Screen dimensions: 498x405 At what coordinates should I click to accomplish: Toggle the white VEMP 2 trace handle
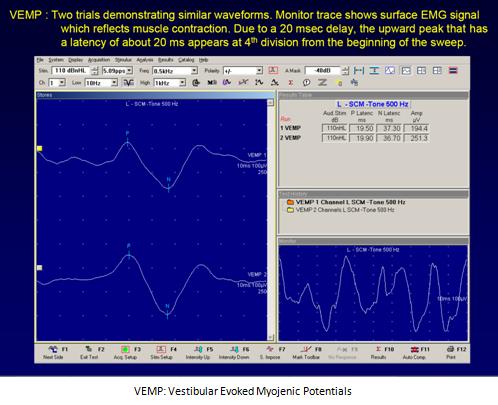[40, 268]
